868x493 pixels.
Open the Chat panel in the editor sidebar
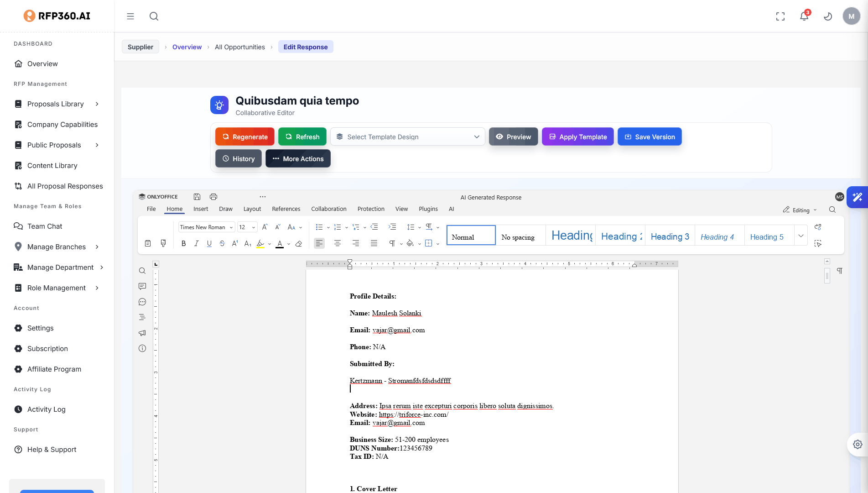(142, 302)
